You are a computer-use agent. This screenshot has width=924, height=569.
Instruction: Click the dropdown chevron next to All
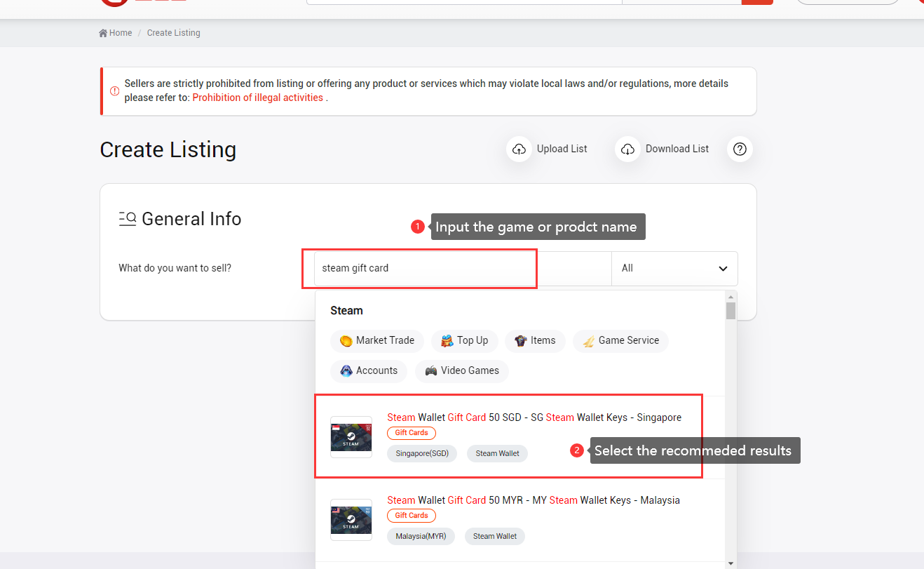723,269
